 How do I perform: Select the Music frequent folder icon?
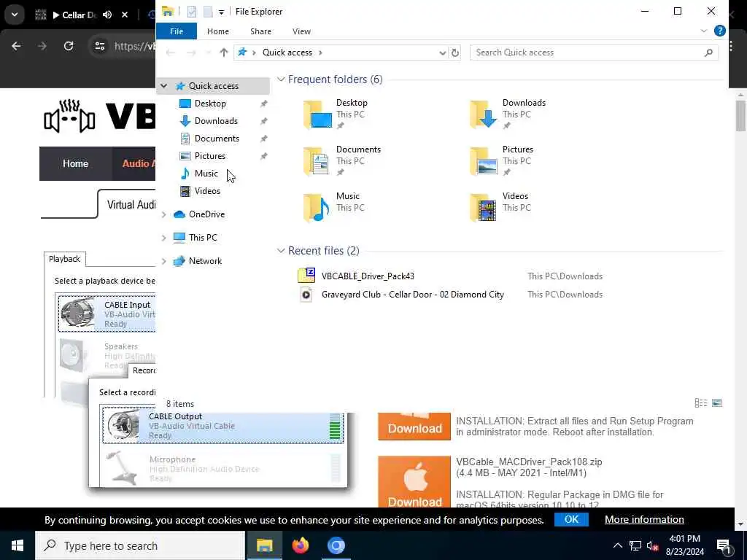(x=317, y=208)
